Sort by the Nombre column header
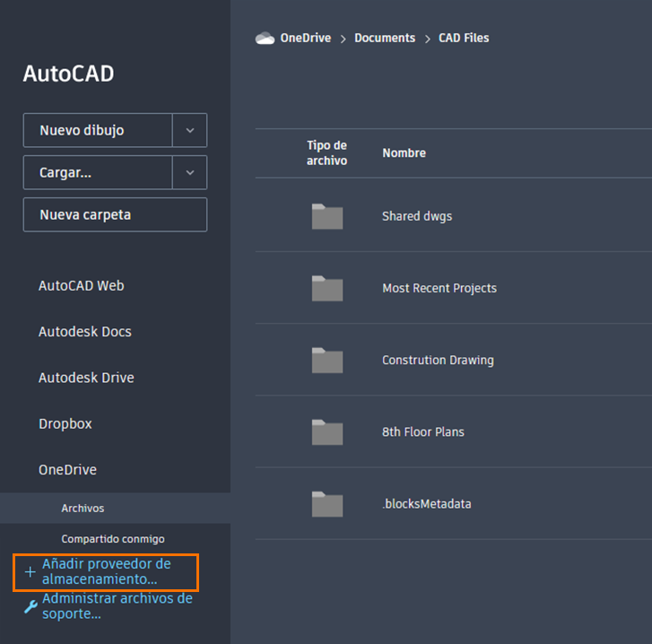This screenshot has height=644, width=652. [404, 153]
